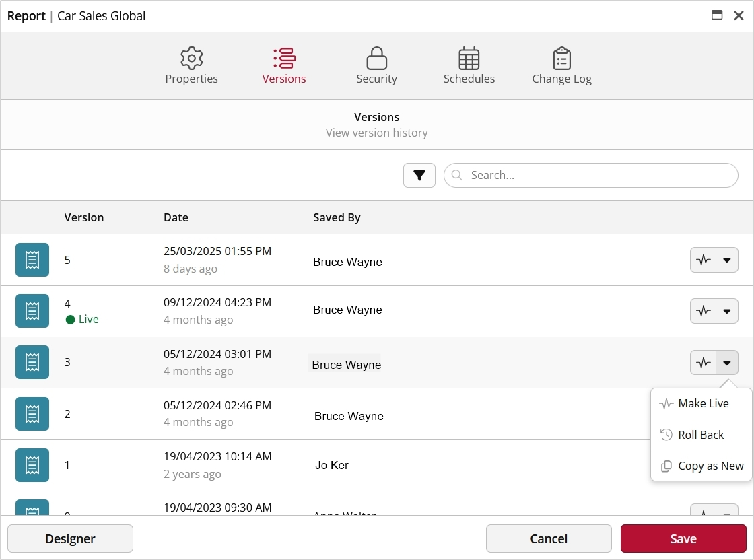This screenshot has height=560, width=754.
Task: Click Make Live pulse icon for version 5
Action: [x=703, y=260]
